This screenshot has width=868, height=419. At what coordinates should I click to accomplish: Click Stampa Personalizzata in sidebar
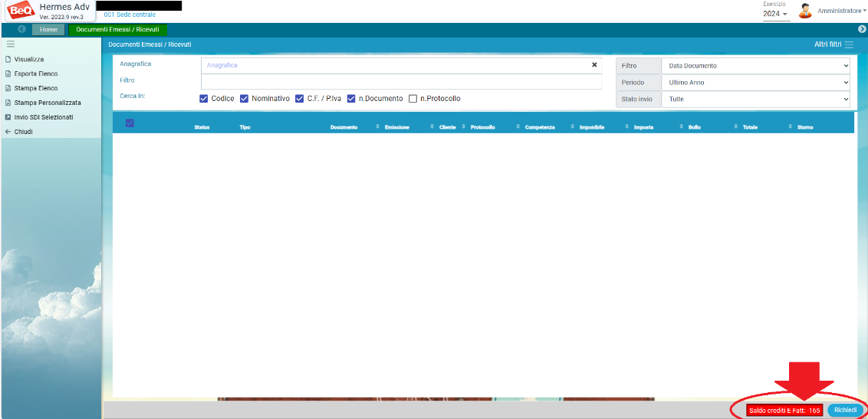pos(47,103)
